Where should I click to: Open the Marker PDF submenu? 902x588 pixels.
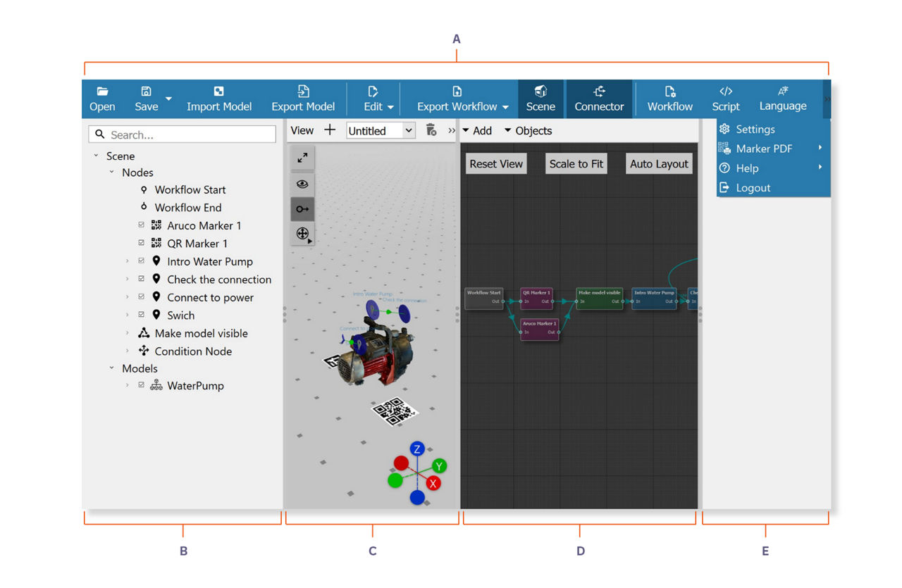(x=773, y=149)
